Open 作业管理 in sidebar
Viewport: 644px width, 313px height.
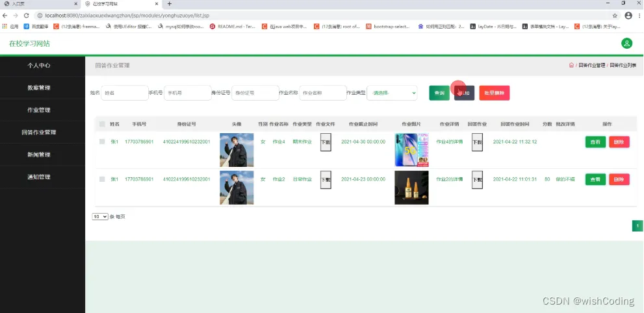point(39,110)
